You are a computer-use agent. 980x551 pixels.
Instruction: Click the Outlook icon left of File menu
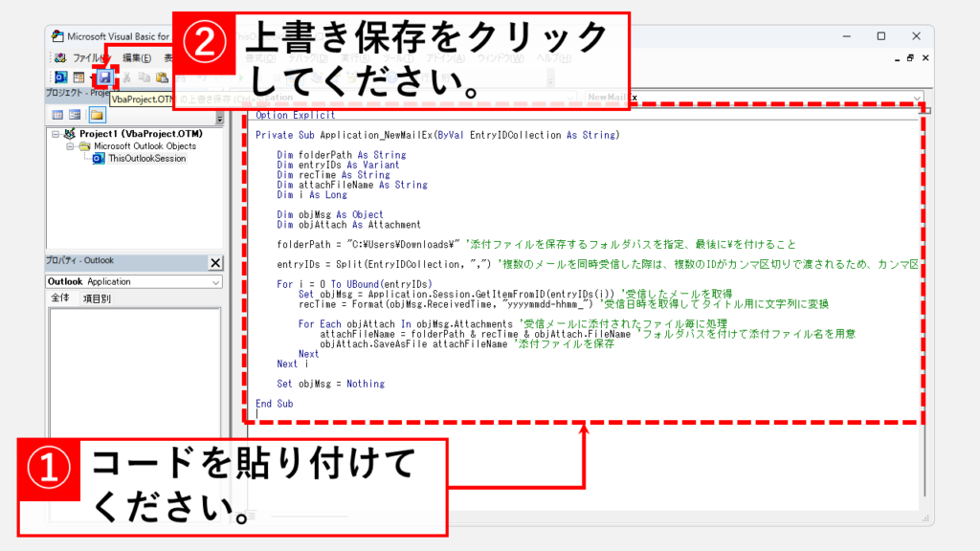60,58
